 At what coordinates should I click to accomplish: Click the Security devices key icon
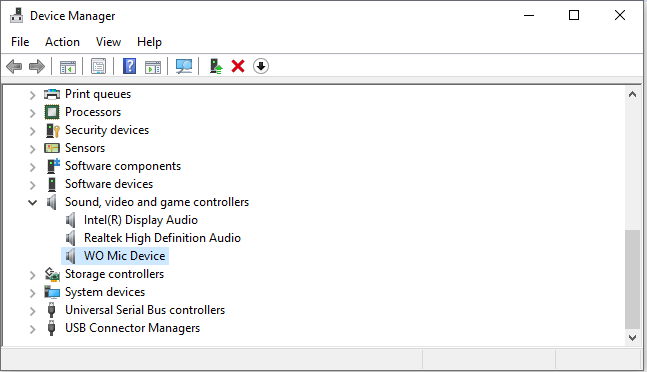pyautogui.click(x=52, y=130)
